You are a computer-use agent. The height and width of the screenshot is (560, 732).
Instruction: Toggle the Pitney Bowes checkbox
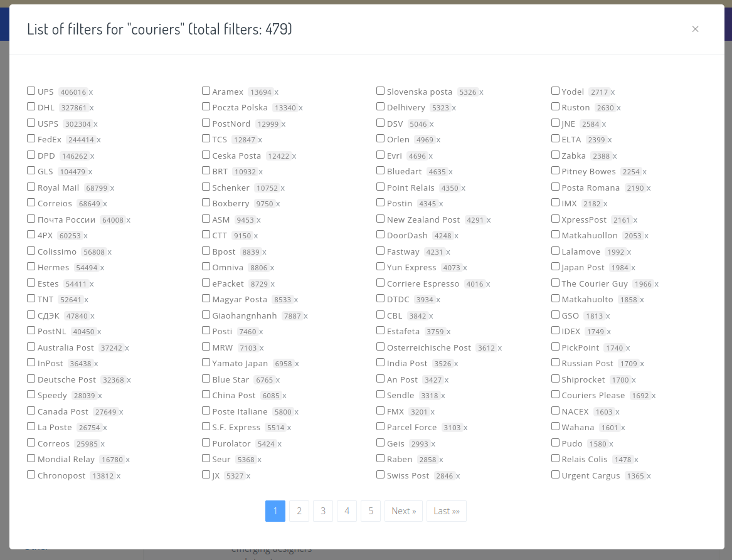(x=555, y=171)
